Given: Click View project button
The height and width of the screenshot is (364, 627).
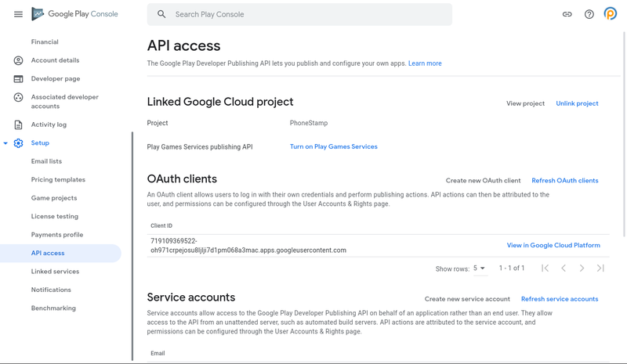Looking at the screenshot, I should point(525,103).
